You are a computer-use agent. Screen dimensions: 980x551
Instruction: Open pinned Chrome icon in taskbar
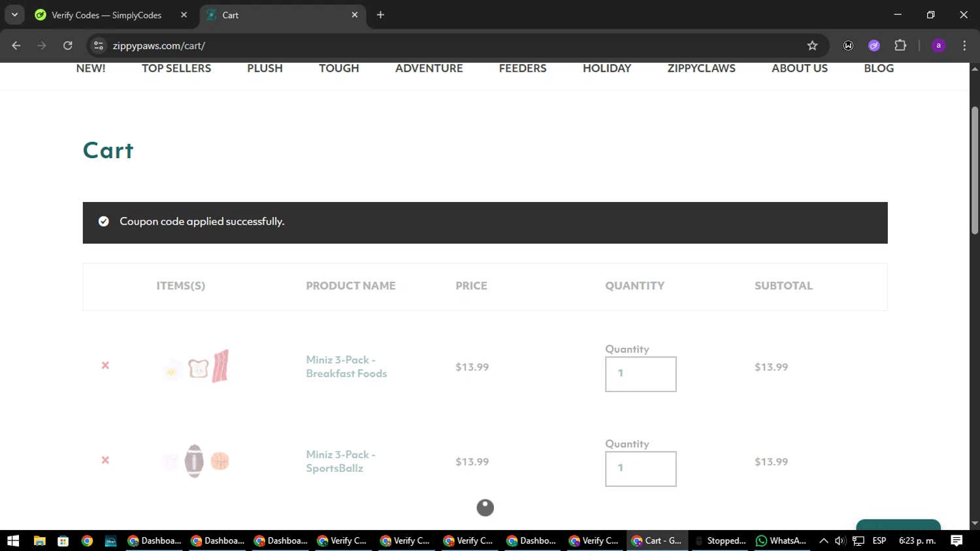(87, 541)
